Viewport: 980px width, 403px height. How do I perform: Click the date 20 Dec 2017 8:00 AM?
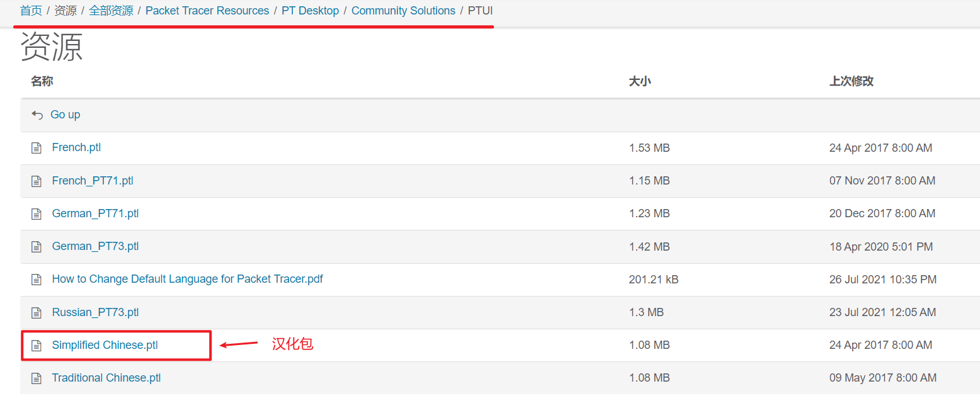(882, 213)
